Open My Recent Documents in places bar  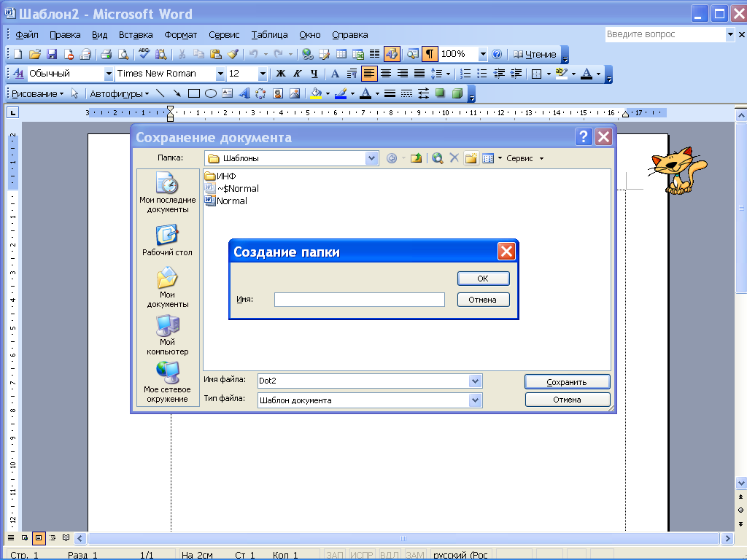(168, 192)
